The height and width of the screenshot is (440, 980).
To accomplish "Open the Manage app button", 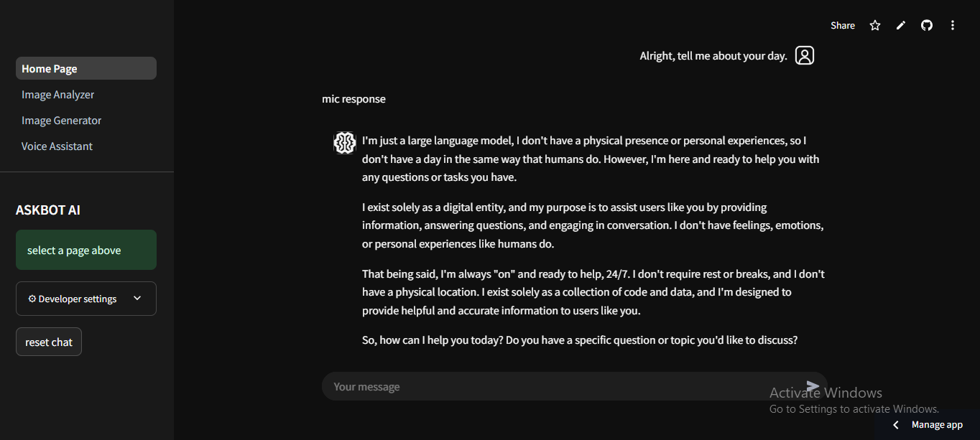I will [x=937, y=425].
